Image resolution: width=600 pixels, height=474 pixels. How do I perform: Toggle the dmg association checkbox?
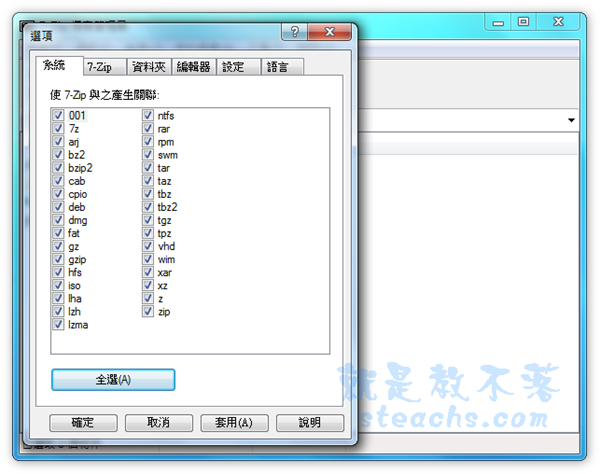tap(58, 220)
